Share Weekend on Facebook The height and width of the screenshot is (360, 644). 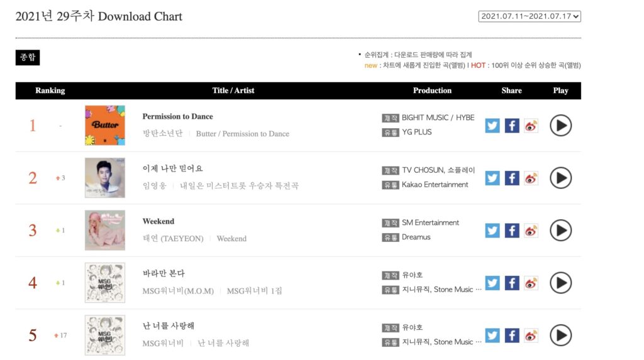[512, 231]
